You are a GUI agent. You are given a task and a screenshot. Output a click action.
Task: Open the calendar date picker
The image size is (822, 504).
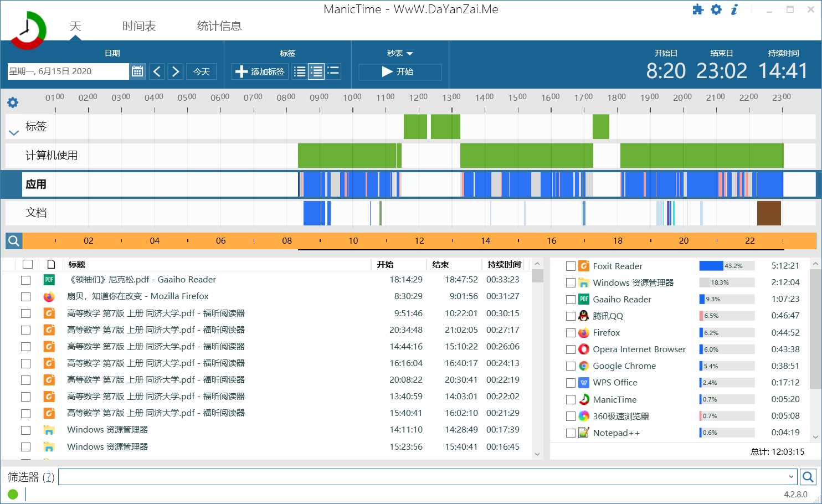tap(137, 71)
